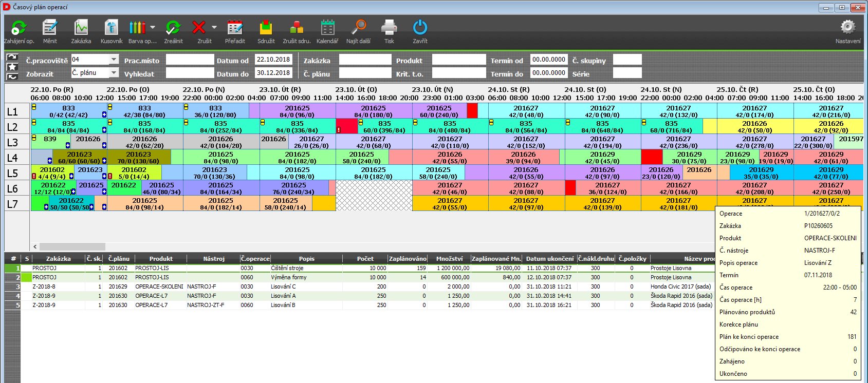Click the Sdružit merge icon
Screen dimensions: 868x383
266,28
